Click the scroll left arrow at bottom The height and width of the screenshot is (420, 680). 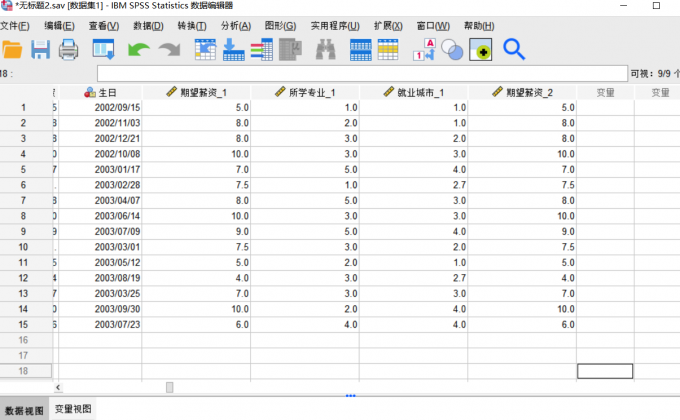tap(58, 387)
